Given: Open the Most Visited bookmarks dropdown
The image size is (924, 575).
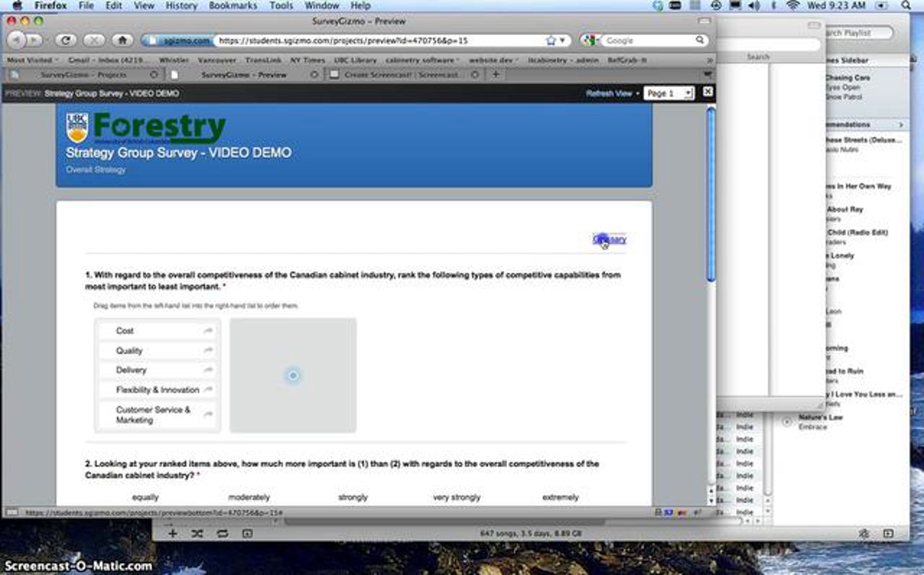Looking at the screenshot, I should click(32, 60).
